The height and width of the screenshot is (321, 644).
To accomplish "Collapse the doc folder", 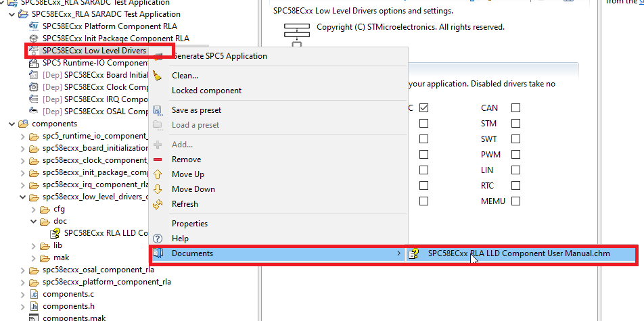I will pos(34,221).
